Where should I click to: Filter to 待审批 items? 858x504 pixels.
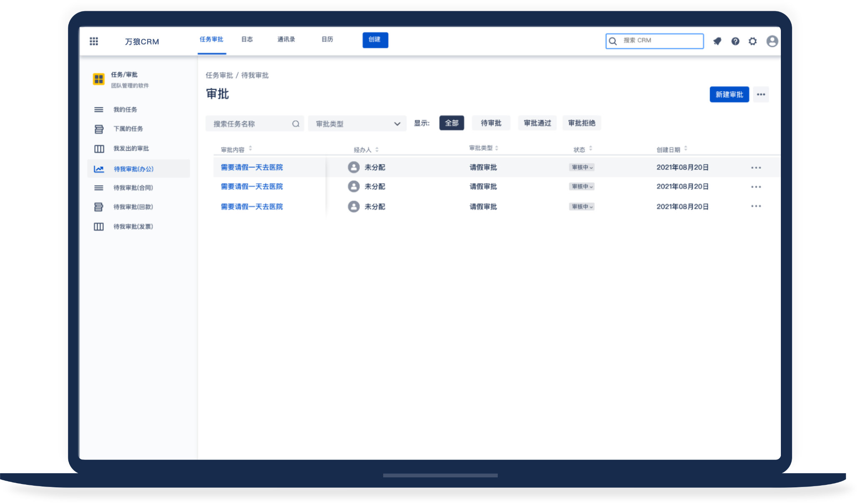click(x=491, y=123)
